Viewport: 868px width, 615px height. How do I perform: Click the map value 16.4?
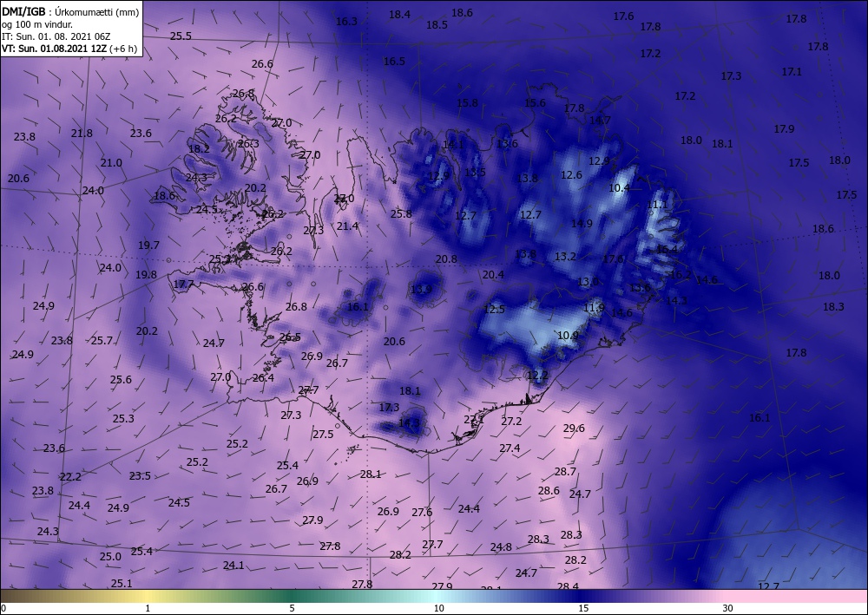point(667,250)
